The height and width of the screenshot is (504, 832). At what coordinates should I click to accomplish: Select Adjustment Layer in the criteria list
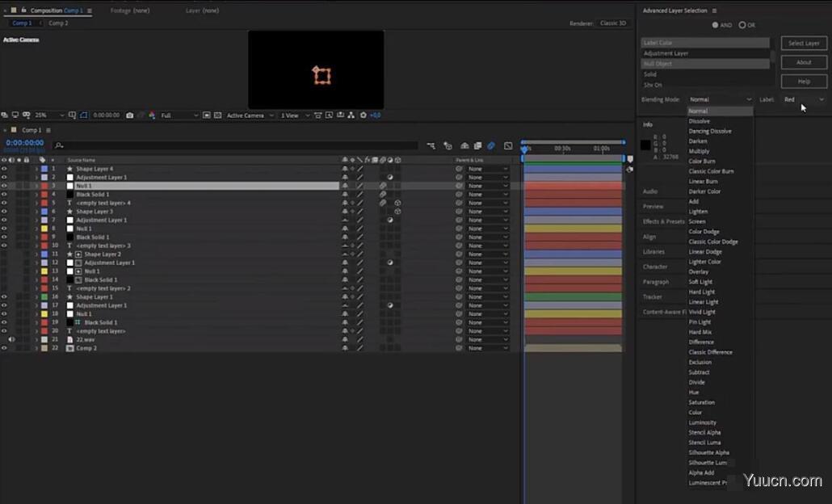pyautogui.click(x=705, y=53)
